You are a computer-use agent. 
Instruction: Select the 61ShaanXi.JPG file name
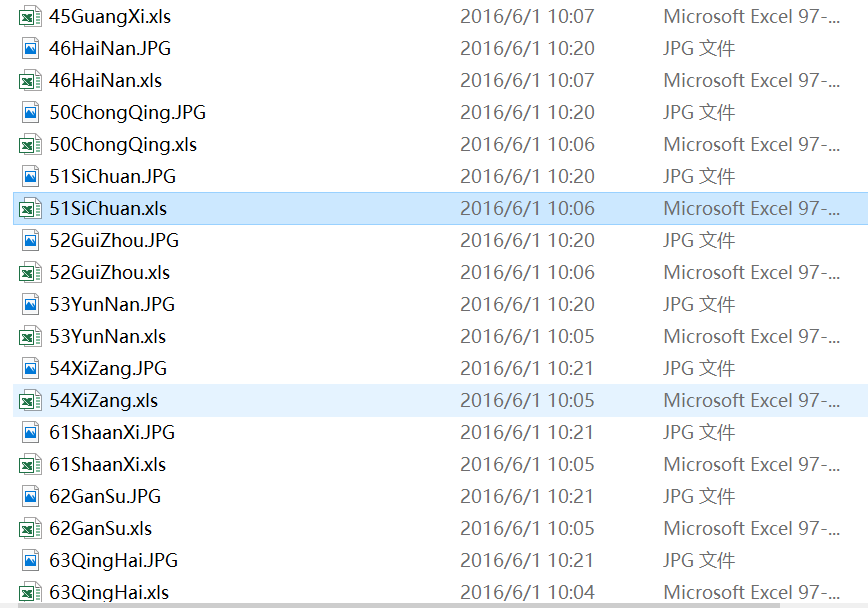point(112,433)
